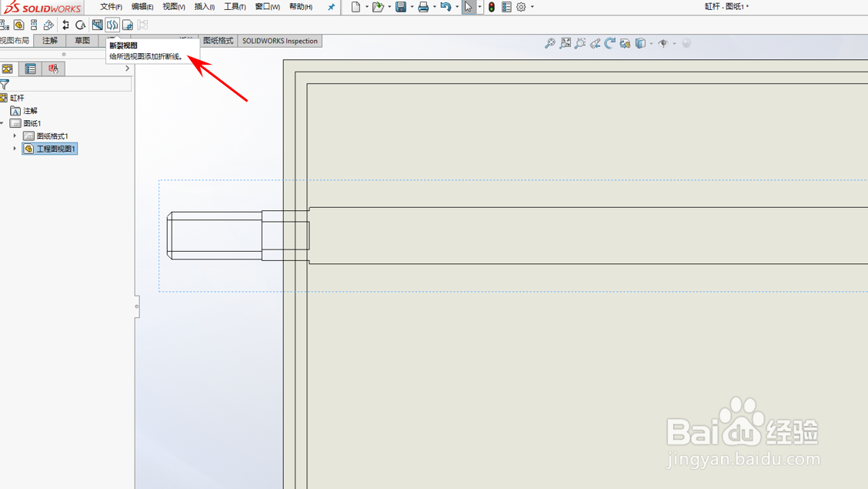The image size is (868, 489).
Task: Click the Projected View icon in the layout toolbar
Action: pyautogui.click(x=34, y=25)
